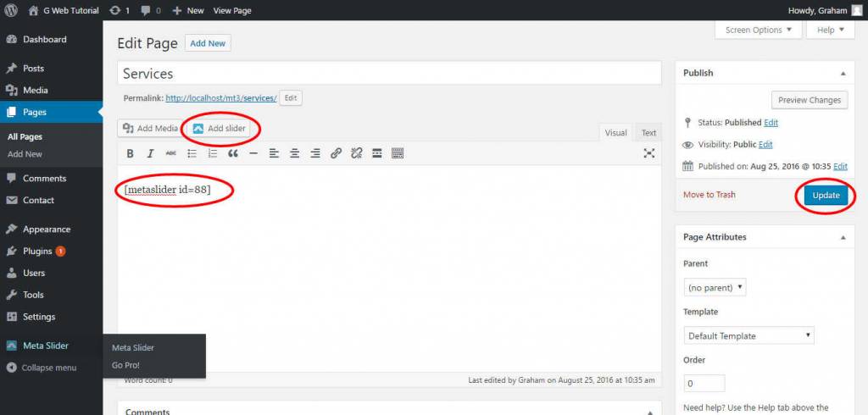Click the WordPress logo in admin bar
Viewport: 868px width, 415px height.
[12, 10]
